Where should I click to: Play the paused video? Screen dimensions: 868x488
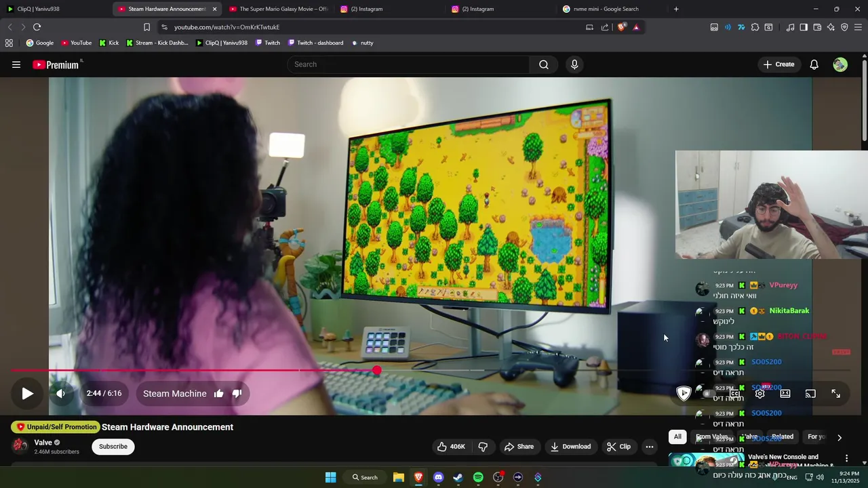27,393
